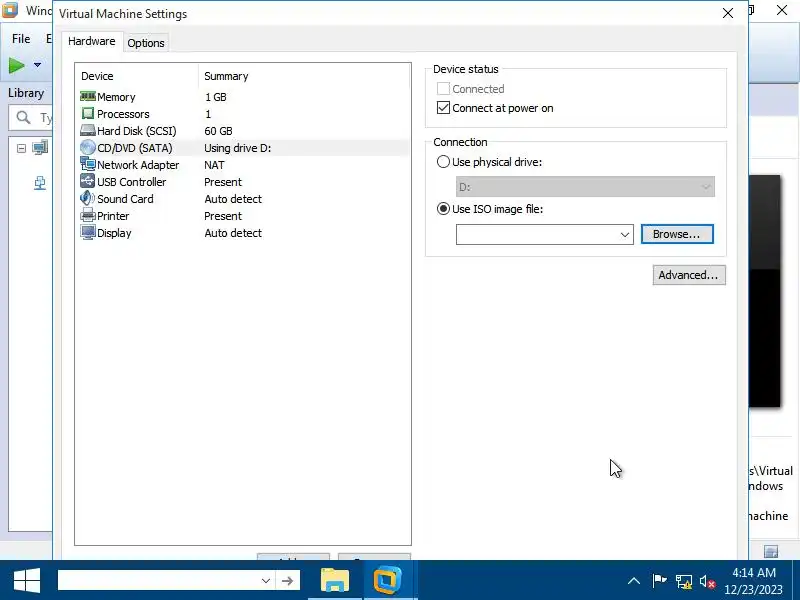Image resolution: width=800 pixels, height=600 pixels.
Task: Open the power options dropdown arrow
Action: click(x=37, y=65)
